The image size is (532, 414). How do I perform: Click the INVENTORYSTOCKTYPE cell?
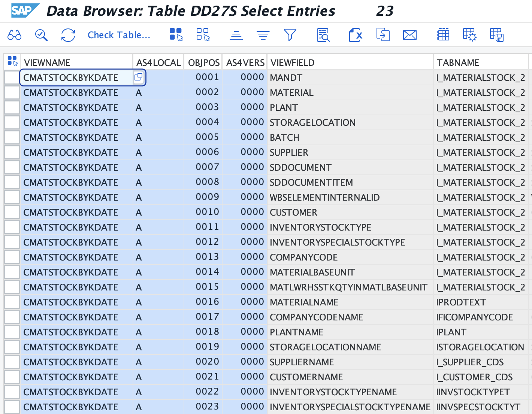click(350, 227)
